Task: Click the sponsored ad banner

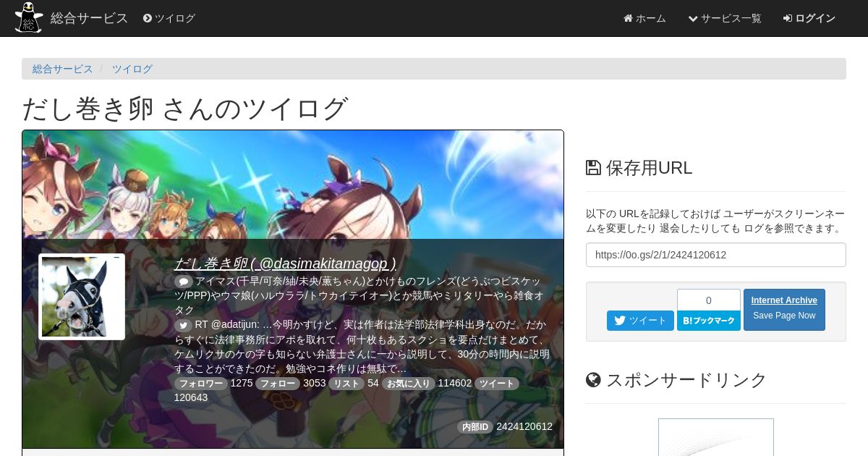Action: (716, 437)
